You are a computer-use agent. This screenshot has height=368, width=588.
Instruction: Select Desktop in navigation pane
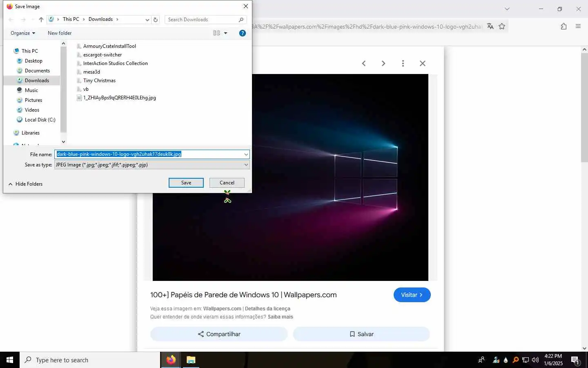click(x=33, y=61)
